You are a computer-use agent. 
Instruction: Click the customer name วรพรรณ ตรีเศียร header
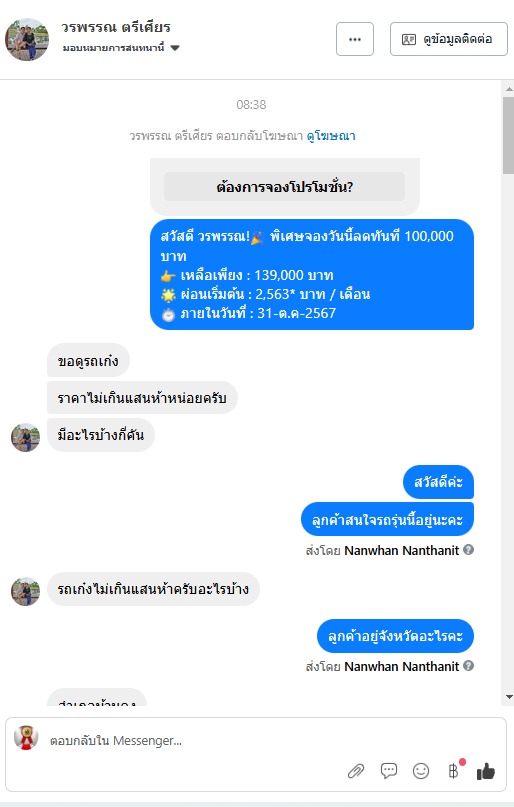tap(116, 27)
